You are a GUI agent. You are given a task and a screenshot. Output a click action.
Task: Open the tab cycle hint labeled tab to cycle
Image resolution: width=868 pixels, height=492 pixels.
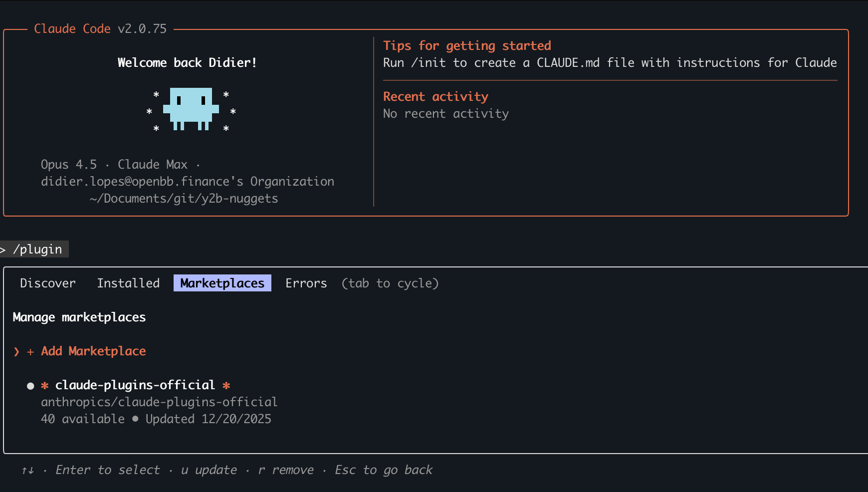coord(390,283)
